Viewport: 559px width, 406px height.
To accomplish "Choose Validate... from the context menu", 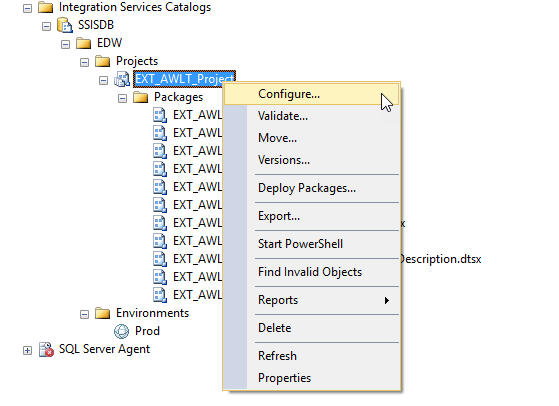I will (x=312, y=116).
